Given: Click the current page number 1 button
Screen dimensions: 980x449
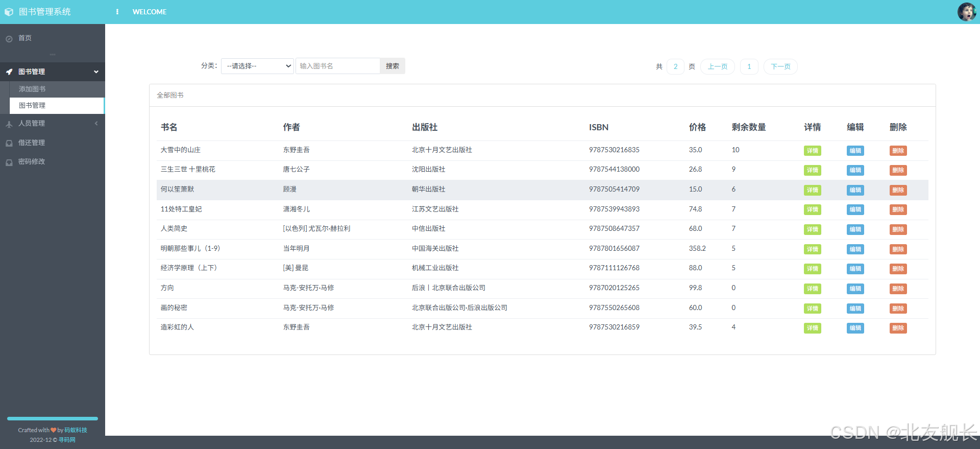Looking at the screenshot, I should [749, 66].
